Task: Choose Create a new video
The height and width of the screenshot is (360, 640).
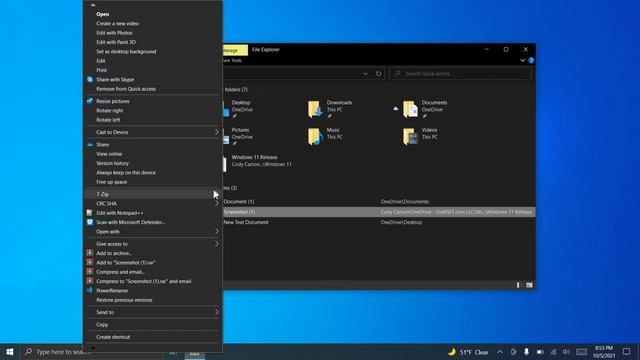Action: (118, 23)
